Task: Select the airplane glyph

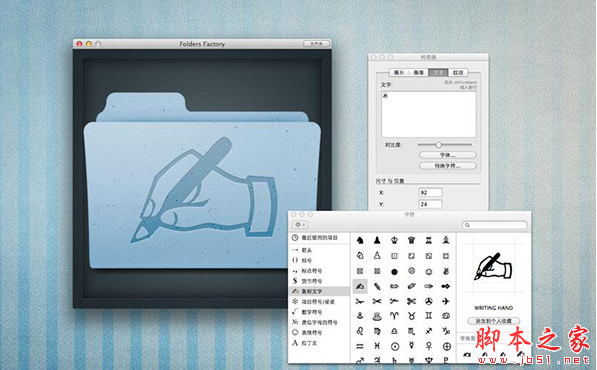Action: tap(446, 301)
